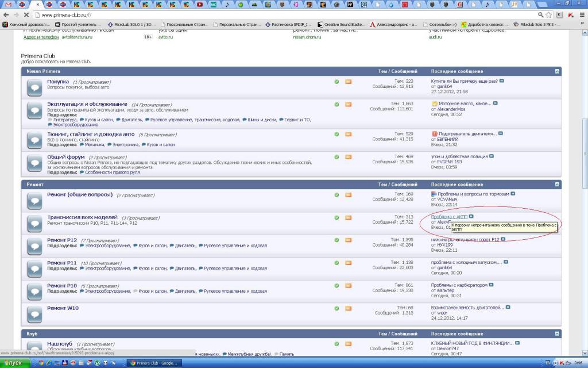This screenshot has height=368, width=588.
Task: Click the green check icon in the Наш клуб row
Action: click(x=336, y=344)
